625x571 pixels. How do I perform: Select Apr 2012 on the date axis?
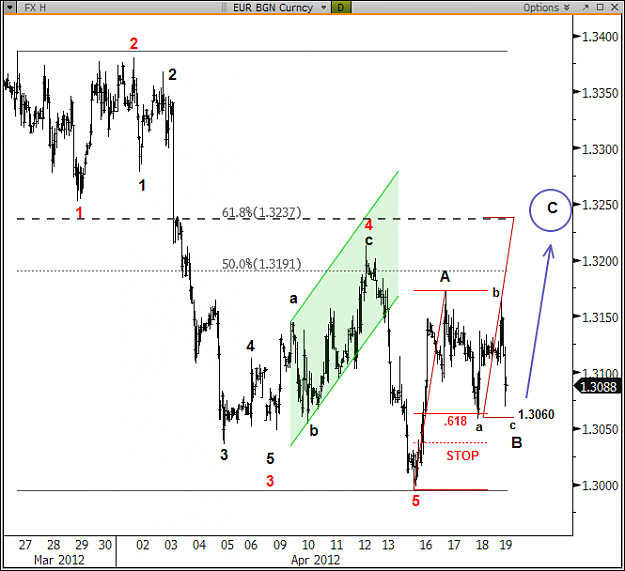click(315, 560)
